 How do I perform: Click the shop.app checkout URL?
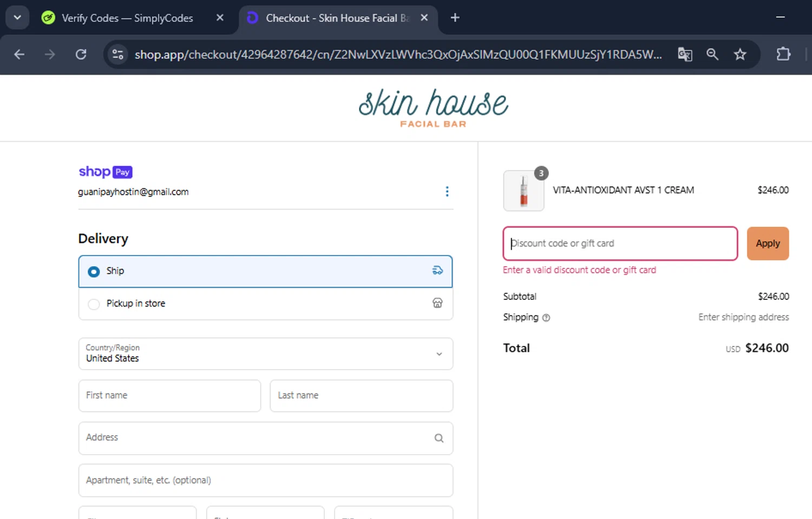(x=398, y=55)
